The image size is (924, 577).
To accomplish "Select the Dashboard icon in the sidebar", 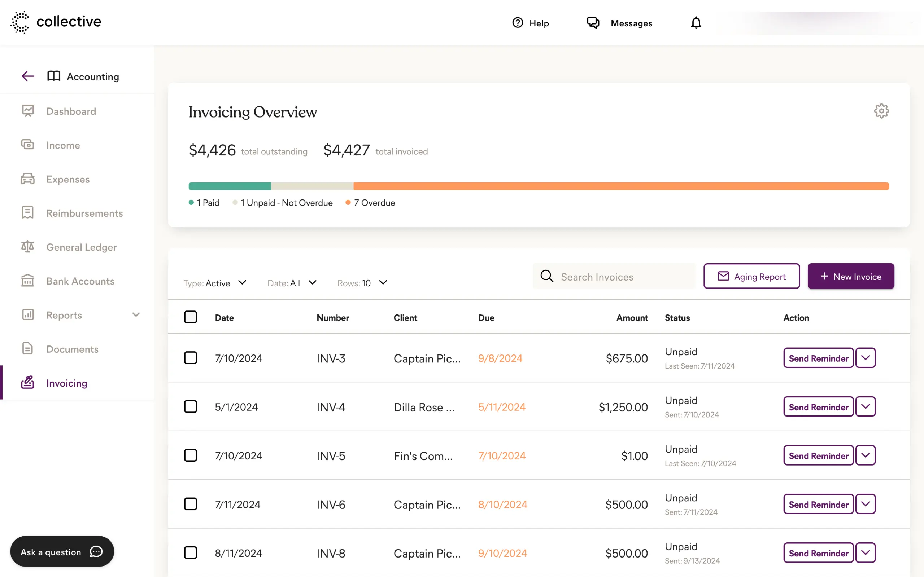I will [28, 111].
